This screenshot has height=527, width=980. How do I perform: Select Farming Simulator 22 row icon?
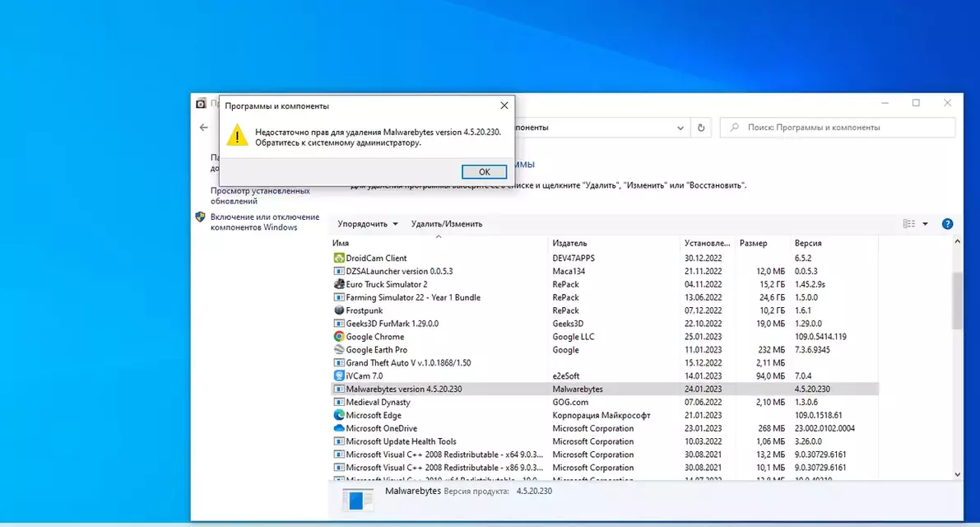339,297
